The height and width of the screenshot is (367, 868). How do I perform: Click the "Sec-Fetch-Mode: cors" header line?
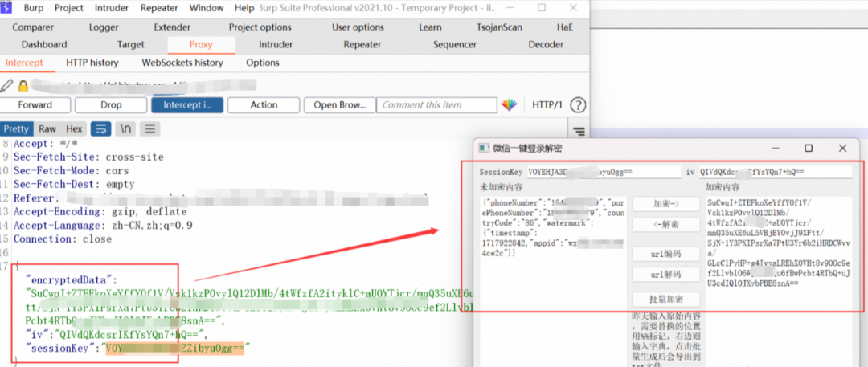[x=71, y=170]
